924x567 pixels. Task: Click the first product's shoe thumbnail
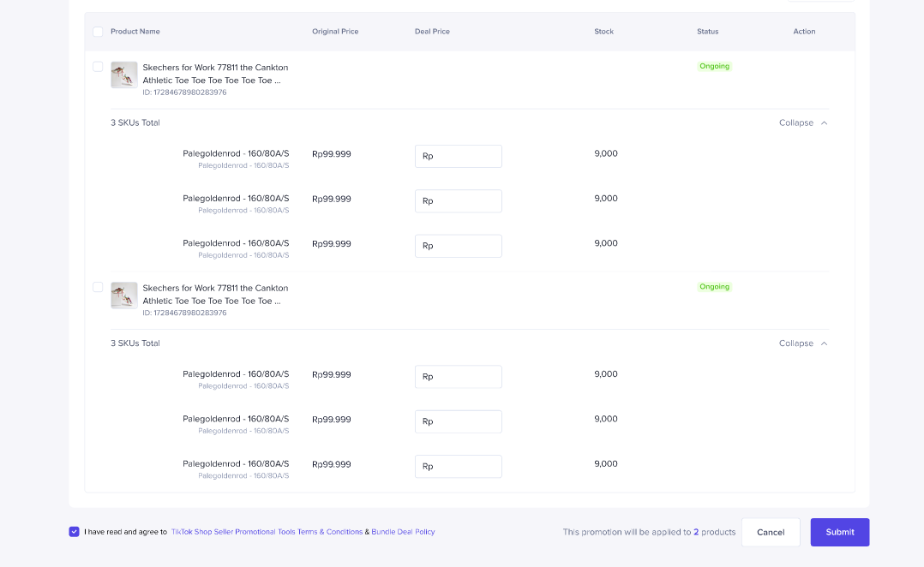(123, 75)
